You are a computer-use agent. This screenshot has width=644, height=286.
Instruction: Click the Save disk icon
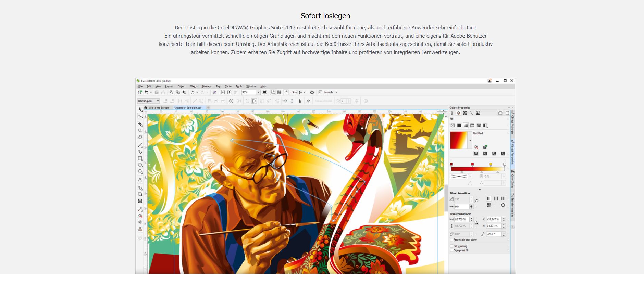click(157, 92)
